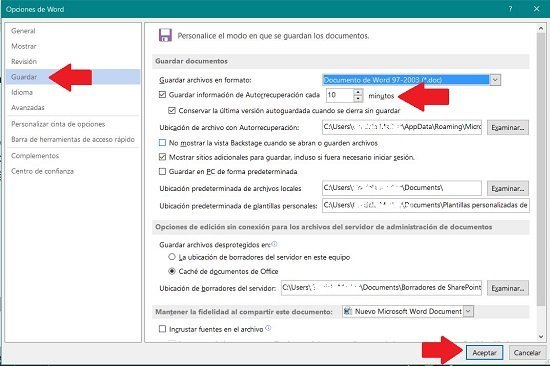Click the Word document icon in fidelity selector
This screenshot has height=366, width=550.
tap(348, 311)
